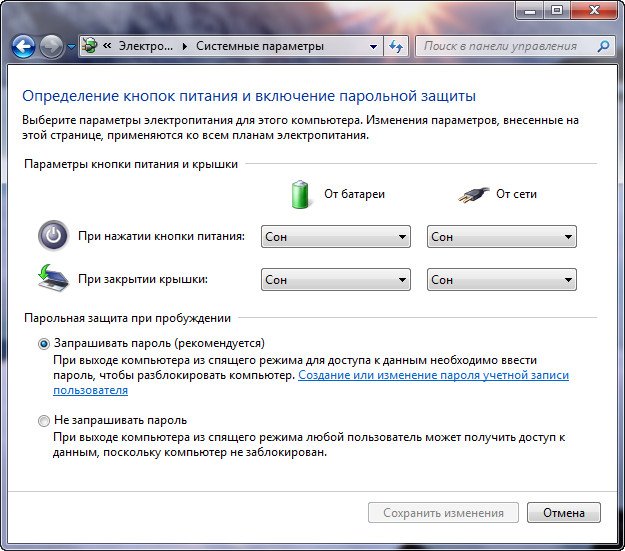Image resolution: width=625 pixels, height=551 pixels.
Task: Click the Сохранить изменения button
Action: (x=443, y=513)
